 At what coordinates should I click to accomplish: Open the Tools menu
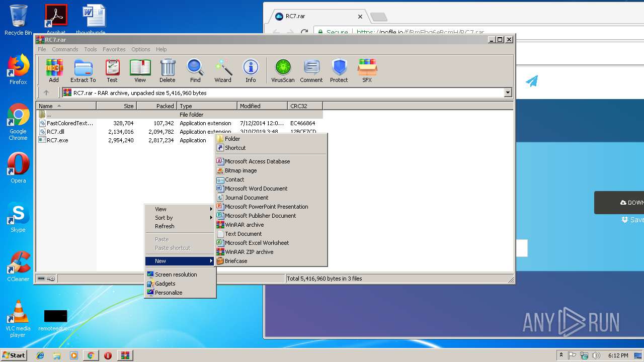[91, 49]
